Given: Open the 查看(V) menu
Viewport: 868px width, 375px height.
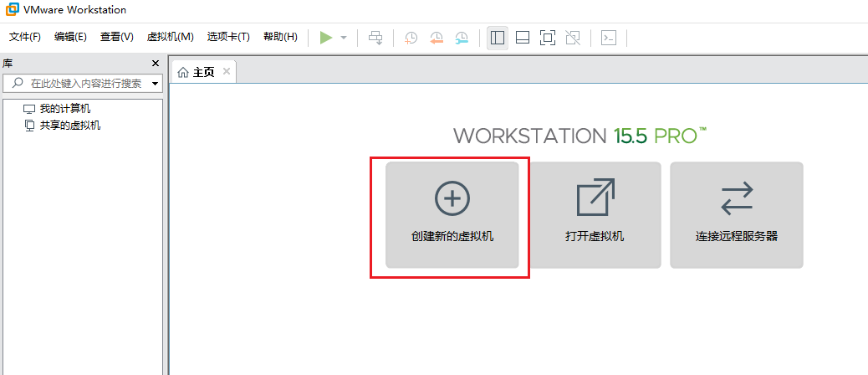Looking at the screenshot, I should coord(117,37).
